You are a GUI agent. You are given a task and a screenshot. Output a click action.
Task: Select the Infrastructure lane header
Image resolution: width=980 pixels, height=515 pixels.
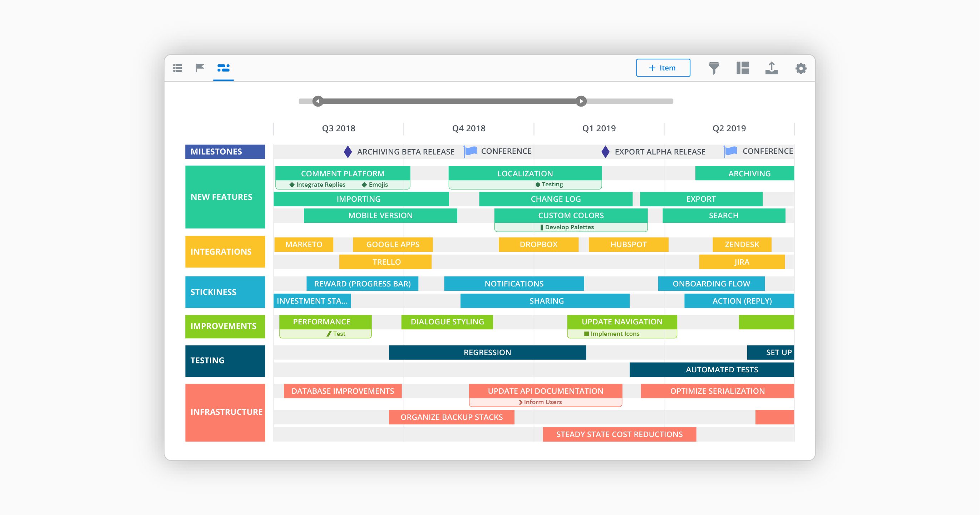click(x=225, y=412)
